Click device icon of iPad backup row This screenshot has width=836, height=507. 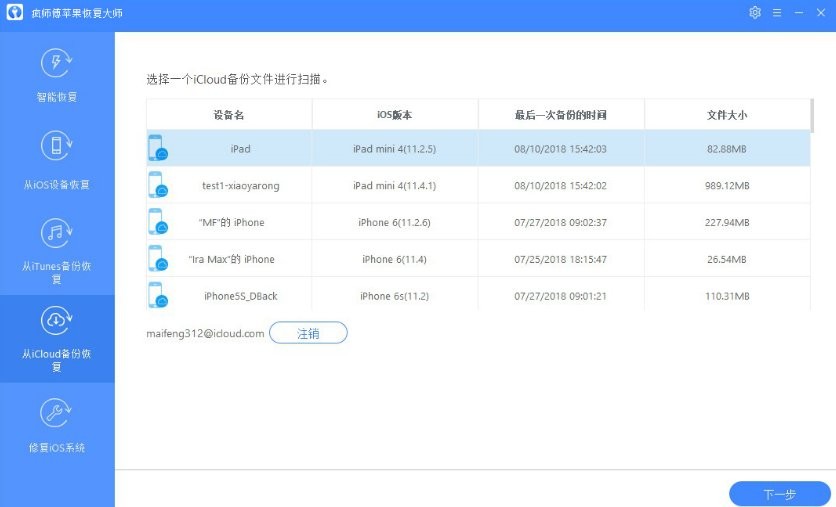[157, 149]
